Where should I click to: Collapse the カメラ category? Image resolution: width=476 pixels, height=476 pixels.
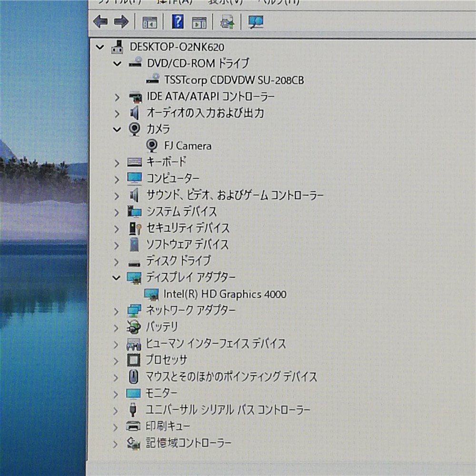tap(117, 129)
